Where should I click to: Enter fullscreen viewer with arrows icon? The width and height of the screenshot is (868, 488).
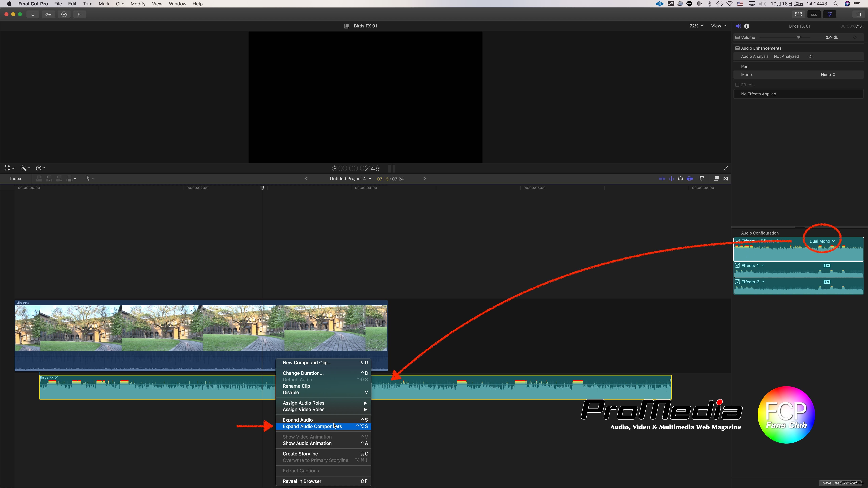[x=726, y=168]
